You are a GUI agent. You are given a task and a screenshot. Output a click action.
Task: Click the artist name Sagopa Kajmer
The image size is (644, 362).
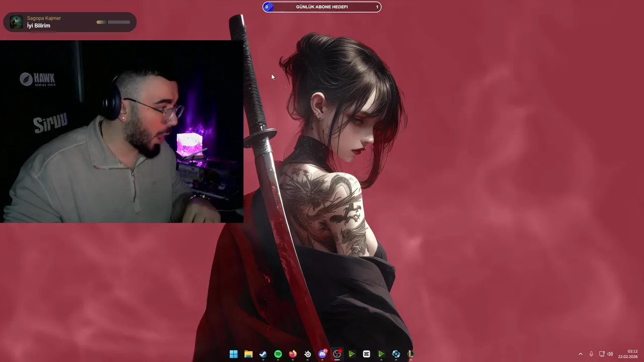(x=44, y=18)
